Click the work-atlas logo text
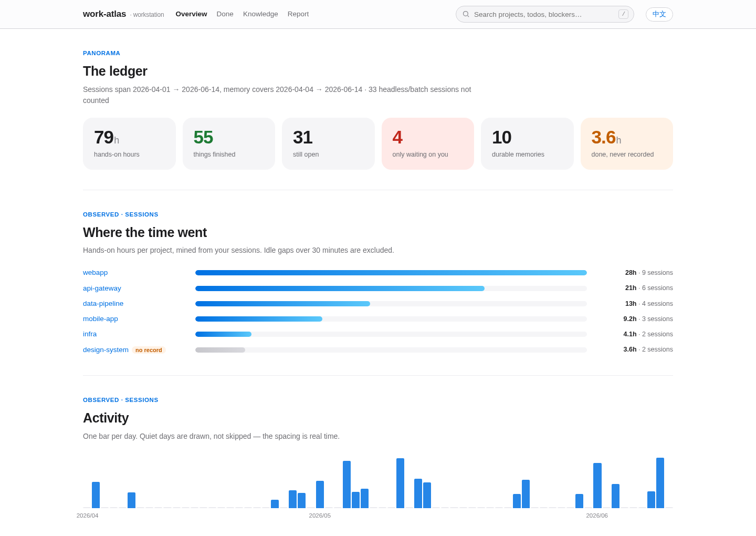756x536 pixels. coord(104,14)
